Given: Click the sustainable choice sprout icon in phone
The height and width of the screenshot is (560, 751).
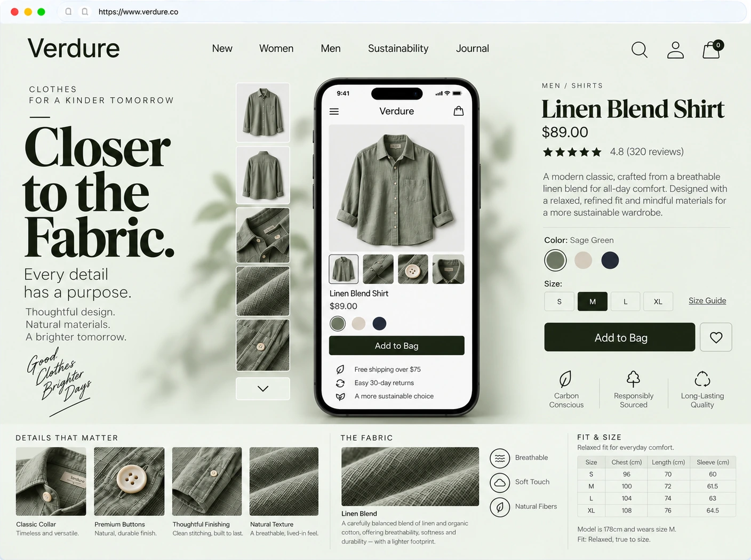Looking at the screenshot, I should click(340, 396).
